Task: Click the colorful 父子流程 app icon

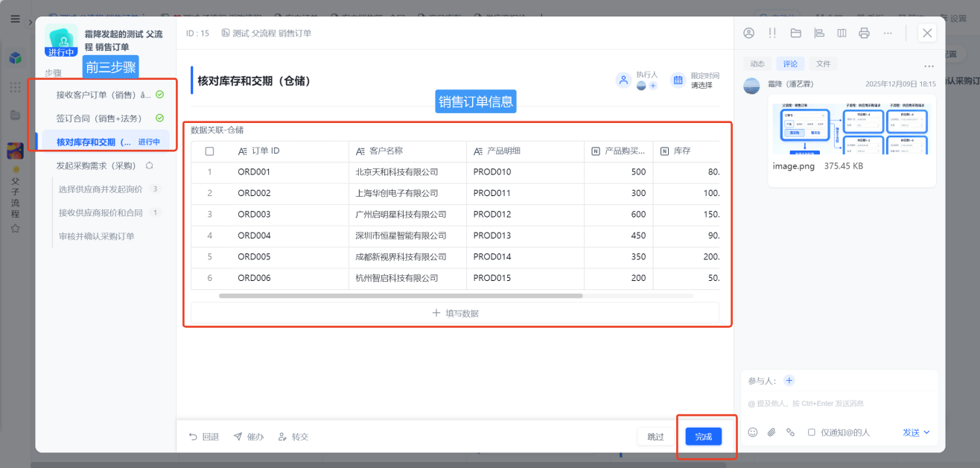Action: [x=15, y=151]
